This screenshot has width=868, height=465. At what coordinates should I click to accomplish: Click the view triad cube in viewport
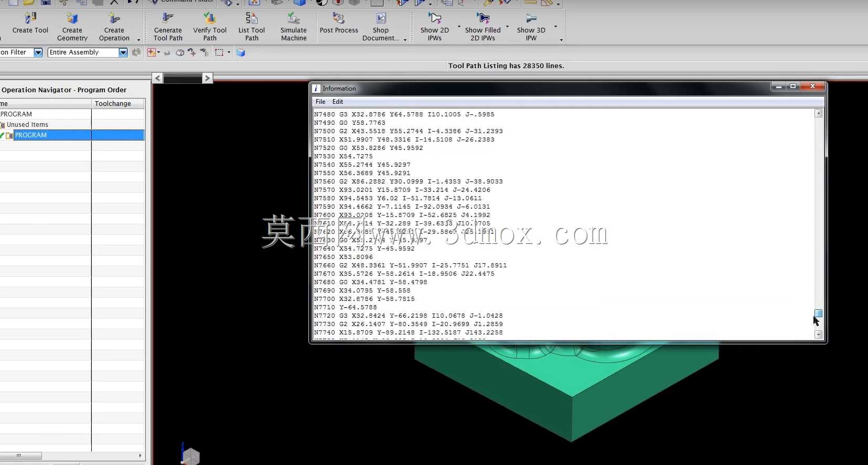pyautogui.click(x=191, y=456)
